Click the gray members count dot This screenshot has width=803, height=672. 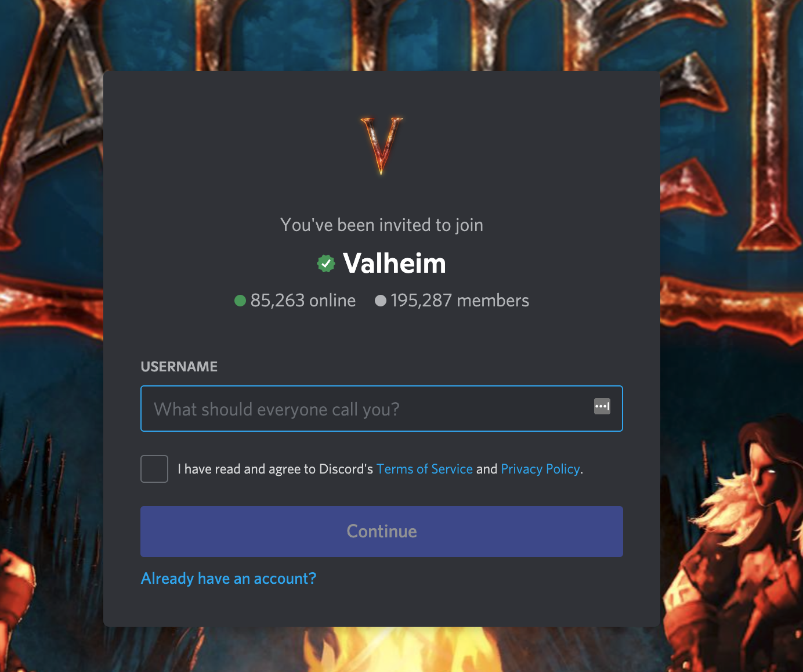(381, 301)
